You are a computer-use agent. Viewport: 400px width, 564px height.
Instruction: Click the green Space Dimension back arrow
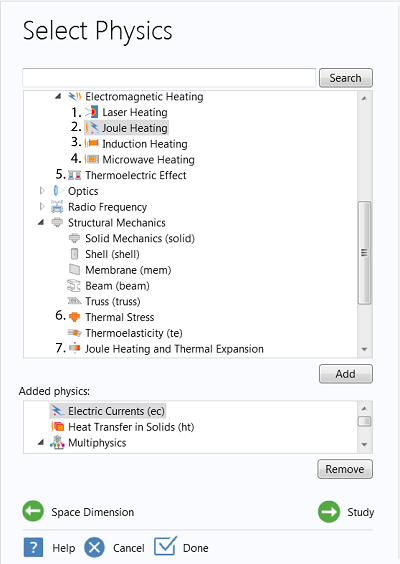click(x=33, y=511)
